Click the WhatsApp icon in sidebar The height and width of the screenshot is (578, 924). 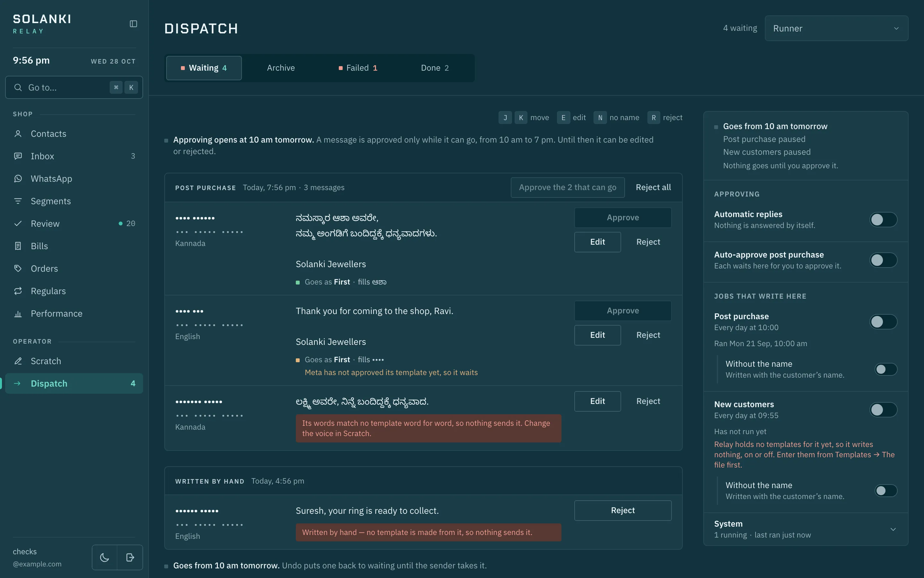(18, 179)
